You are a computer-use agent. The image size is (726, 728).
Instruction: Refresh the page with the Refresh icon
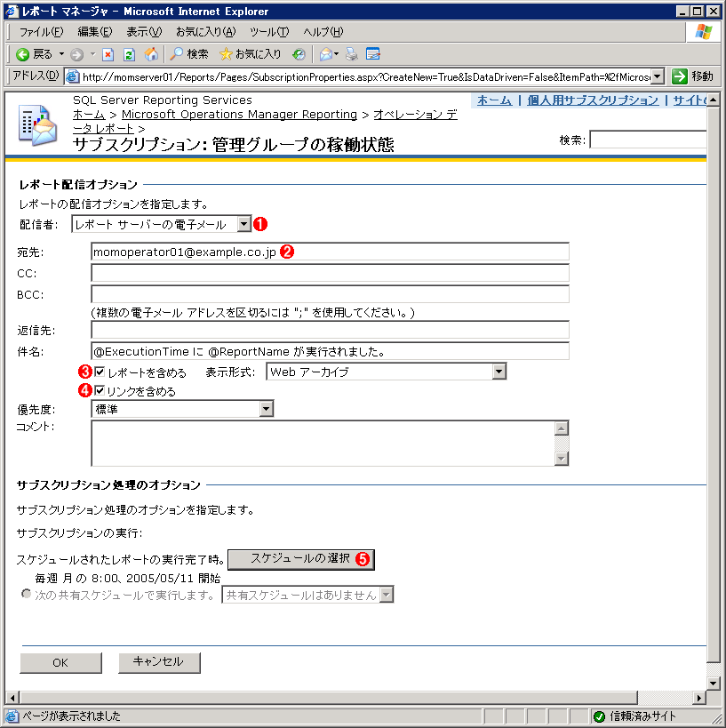(129, 55)
